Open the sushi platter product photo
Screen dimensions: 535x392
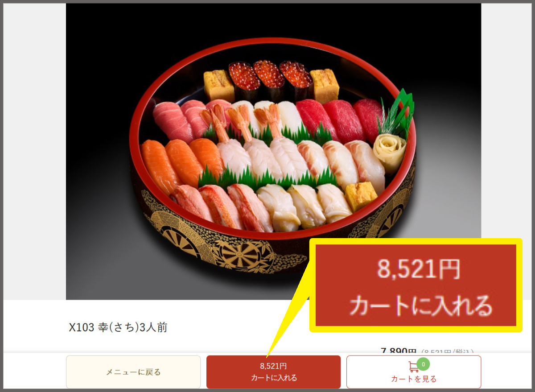click(273, 152)
